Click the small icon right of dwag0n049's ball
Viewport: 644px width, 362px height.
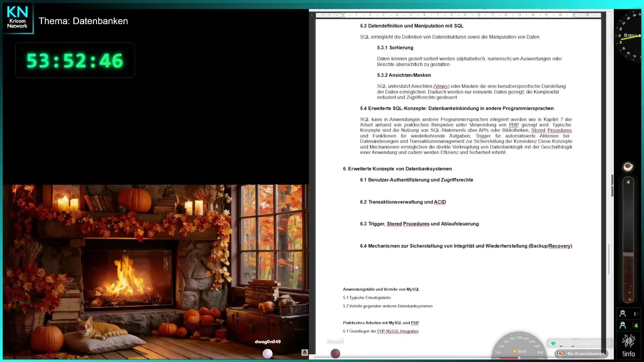pos(304,352)
